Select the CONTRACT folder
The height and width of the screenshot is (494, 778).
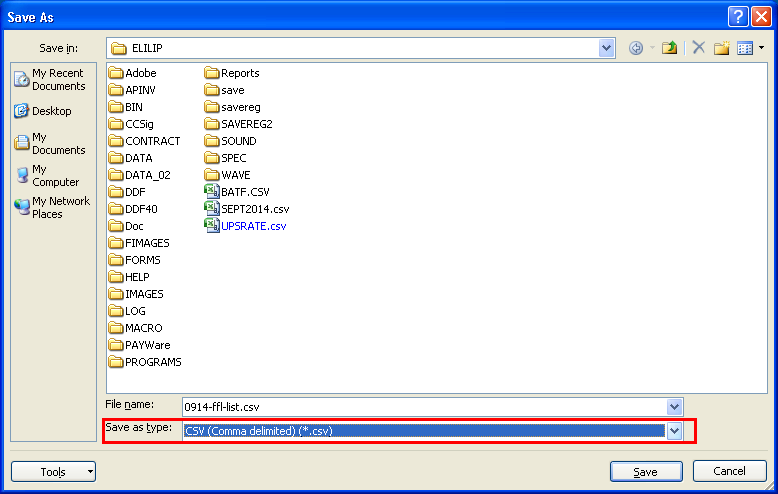(144, 141)
